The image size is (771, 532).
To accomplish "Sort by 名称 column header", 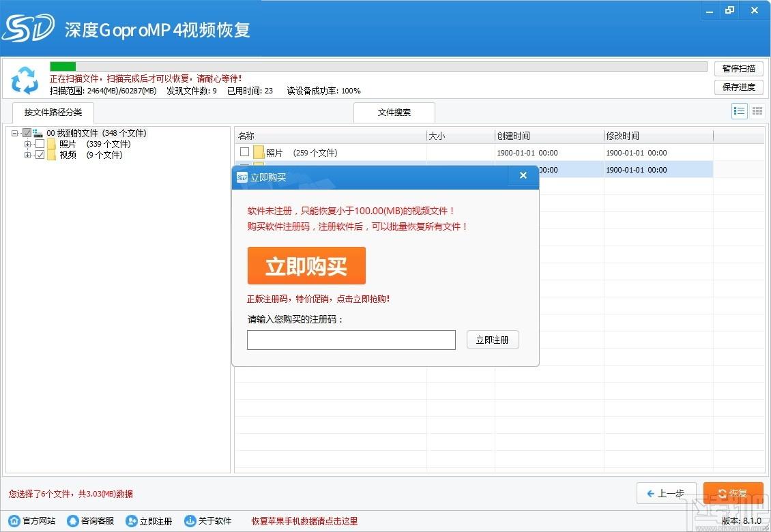I will point(330,136).
